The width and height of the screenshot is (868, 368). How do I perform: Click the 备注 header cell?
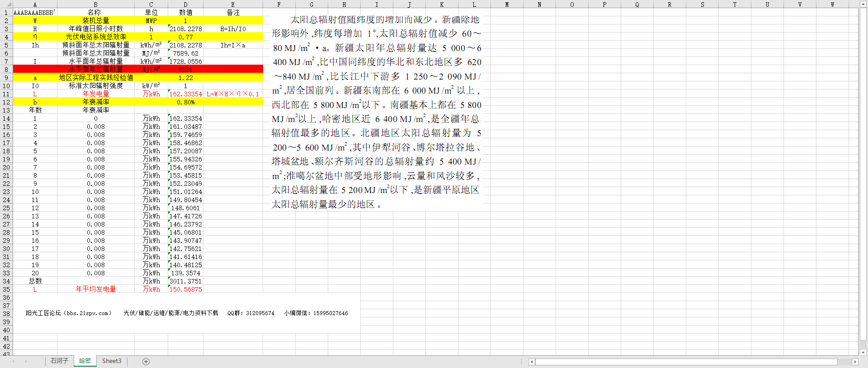pos(233,13)
